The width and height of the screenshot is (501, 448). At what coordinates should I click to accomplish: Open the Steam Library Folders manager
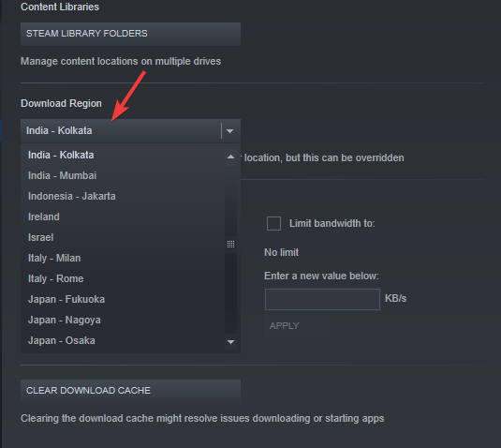point(130,34)
